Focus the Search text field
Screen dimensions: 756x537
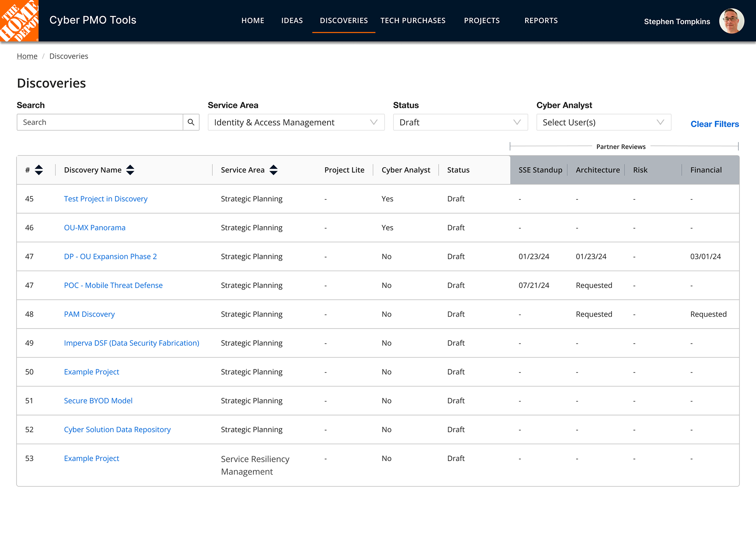[x=100, y=122]
